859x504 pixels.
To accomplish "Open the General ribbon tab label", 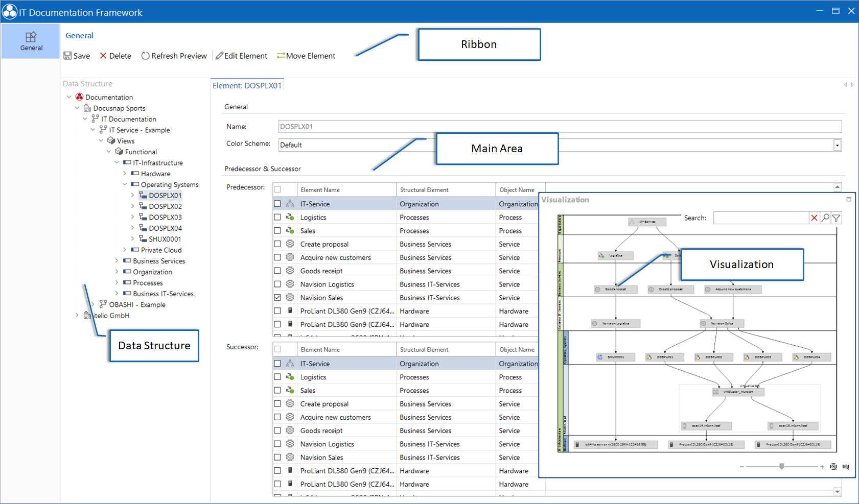I will tap(79, 35).
